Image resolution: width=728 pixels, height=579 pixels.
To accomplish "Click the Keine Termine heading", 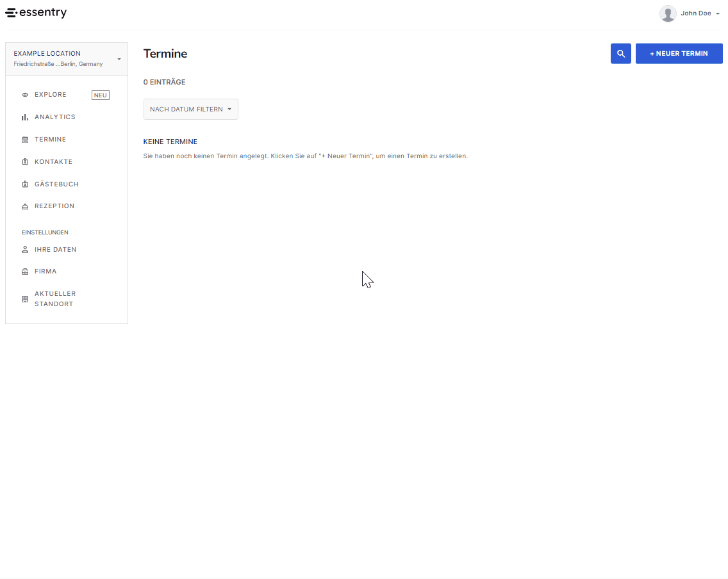I will point(170,142).
